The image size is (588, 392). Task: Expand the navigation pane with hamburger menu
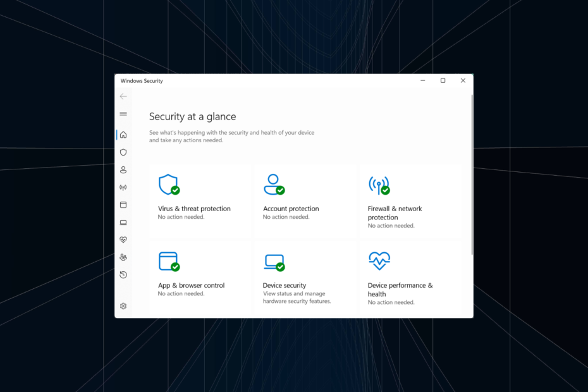click(x=123, y=114)
